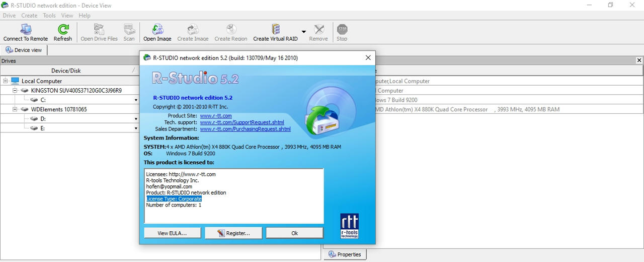The height and width of the screenshot is (262, 644).
Task: Close the properties panel with the X
Action: 639,60
